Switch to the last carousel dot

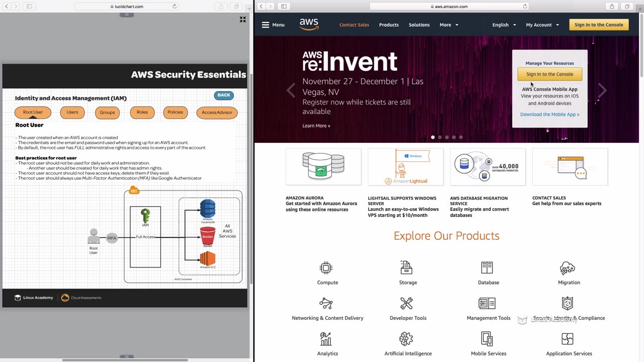coord(461,137)
